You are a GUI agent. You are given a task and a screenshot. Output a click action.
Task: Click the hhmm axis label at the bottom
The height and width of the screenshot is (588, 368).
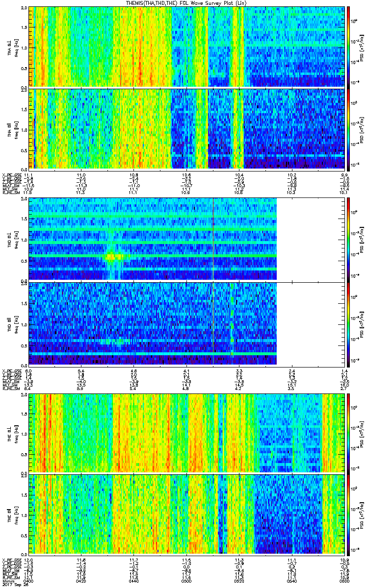click(7, 580)
